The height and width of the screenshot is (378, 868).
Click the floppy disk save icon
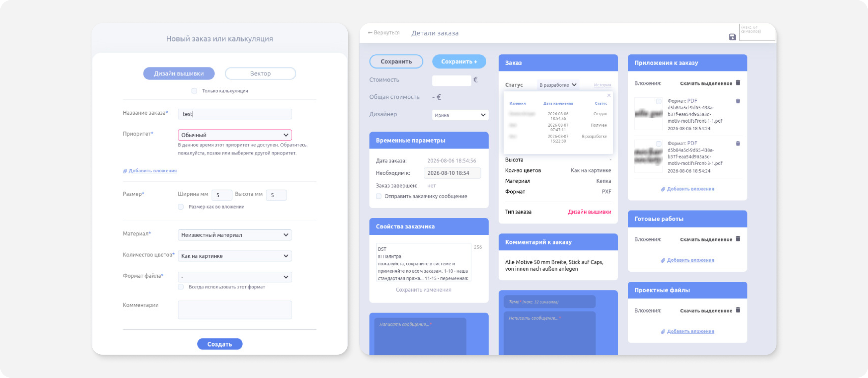732,37
